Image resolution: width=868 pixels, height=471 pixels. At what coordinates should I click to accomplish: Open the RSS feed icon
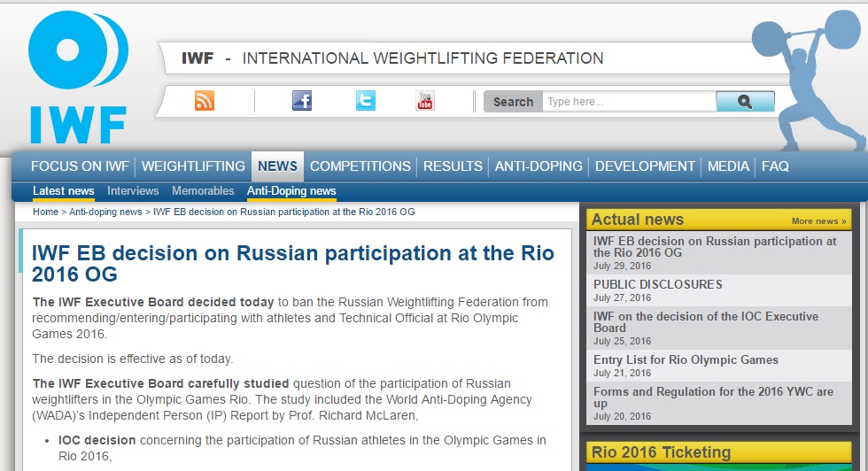tap(205, 101)
